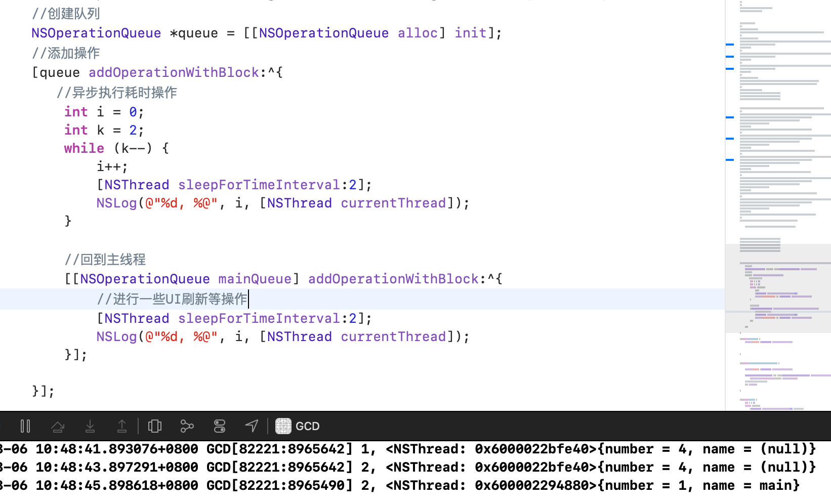
Task: Place cursor on 'int k = 2;' line
Action: tap(104, 130)
